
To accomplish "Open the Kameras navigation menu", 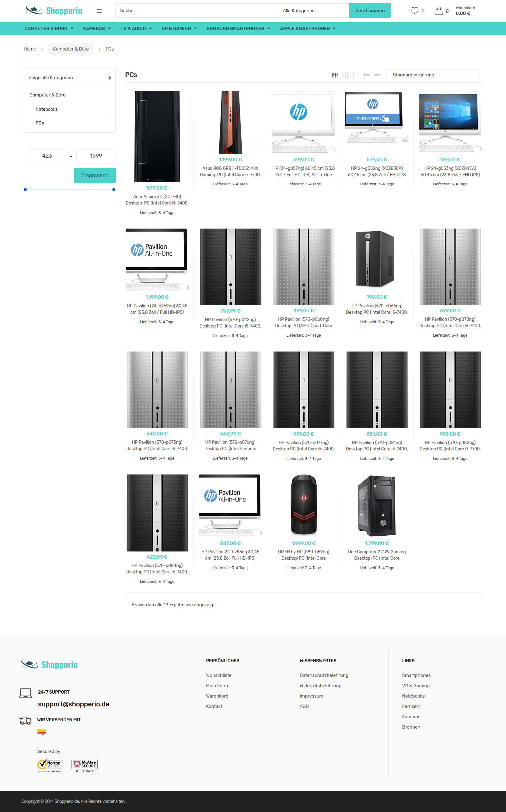I will coord(97,28).
